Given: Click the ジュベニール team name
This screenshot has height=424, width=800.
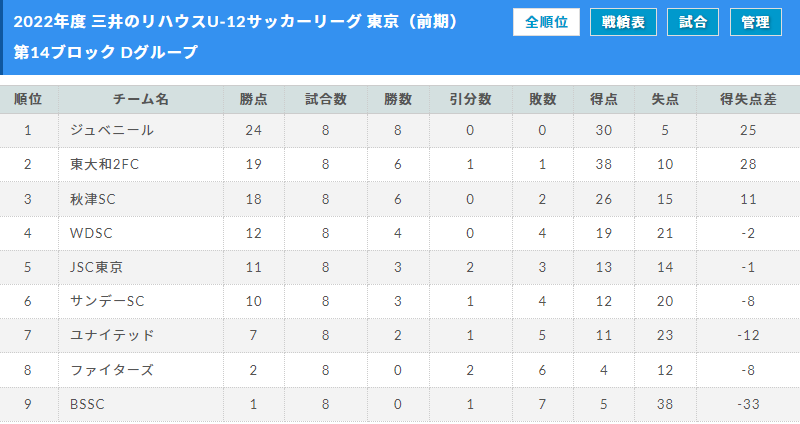Looking at the screenshot, I should [x=112, y=130].
